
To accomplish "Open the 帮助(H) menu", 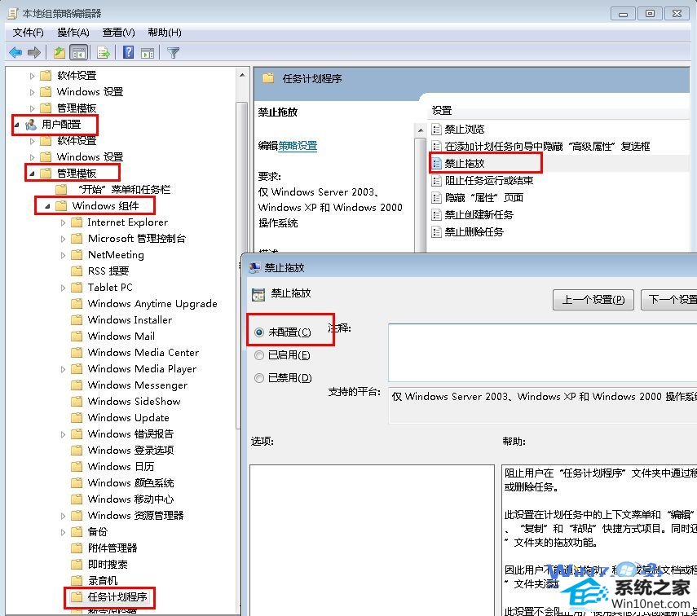I will [165, 33].
